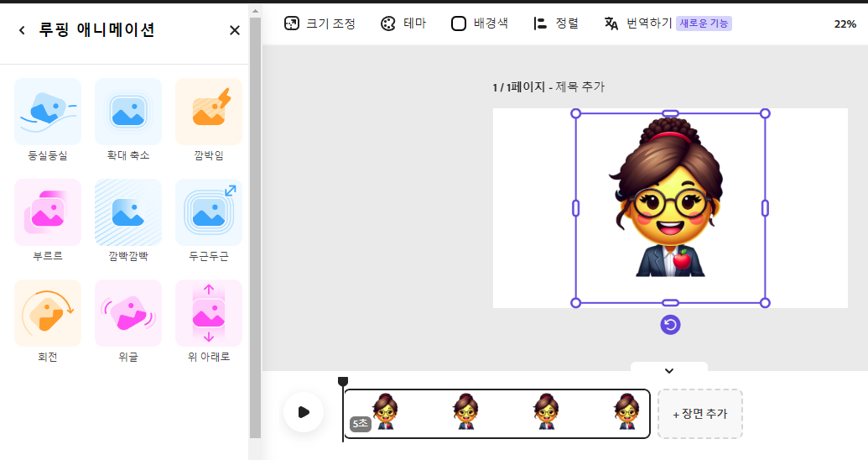
Task: Click the top-left corner resize handle
Action: 575,113
